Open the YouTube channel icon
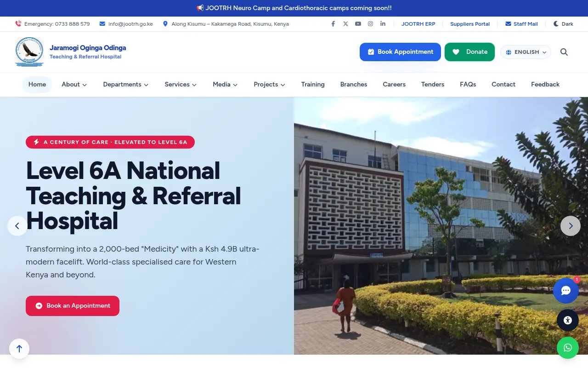This screenshot has height=368, width=588. [358, 24]
